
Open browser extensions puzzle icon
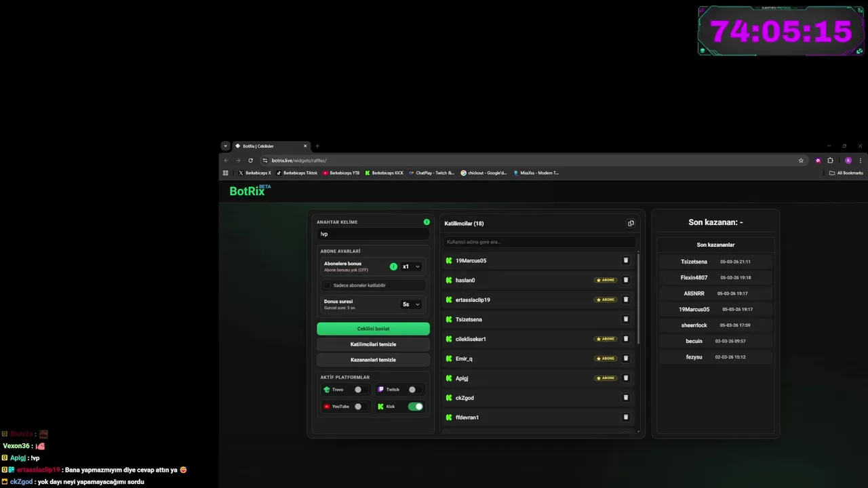point(830,161)
